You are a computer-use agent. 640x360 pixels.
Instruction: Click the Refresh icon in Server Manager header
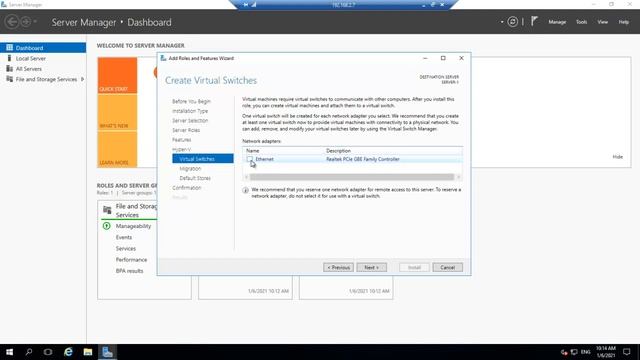click(x=513, y=22)
